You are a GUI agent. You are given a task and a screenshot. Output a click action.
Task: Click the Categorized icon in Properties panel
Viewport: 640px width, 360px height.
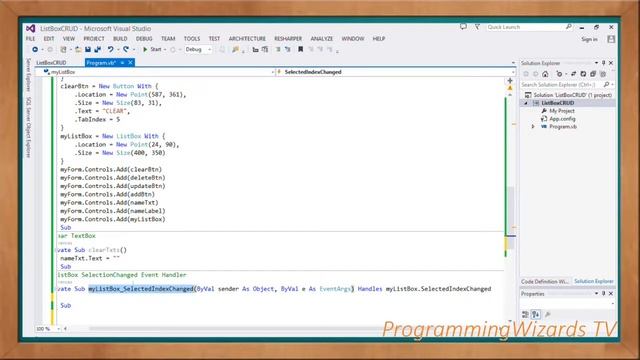click(525, 314)
